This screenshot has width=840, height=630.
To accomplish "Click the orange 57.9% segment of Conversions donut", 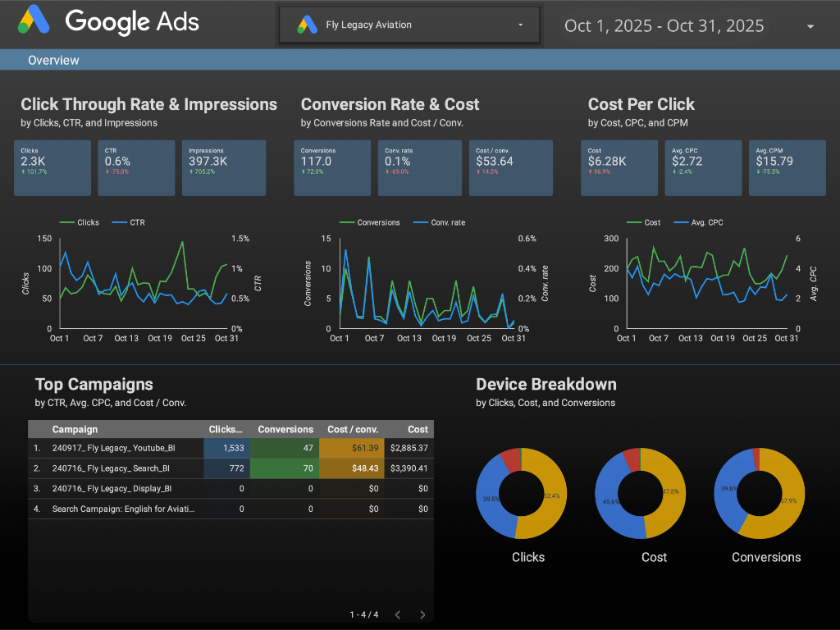I will tap(792, 502).
